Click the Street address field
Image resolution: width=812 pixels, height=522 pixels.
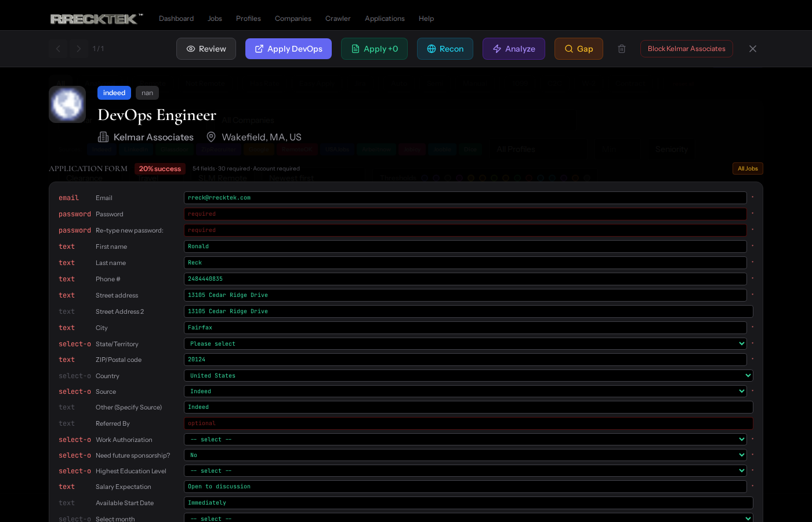[465, 295]
